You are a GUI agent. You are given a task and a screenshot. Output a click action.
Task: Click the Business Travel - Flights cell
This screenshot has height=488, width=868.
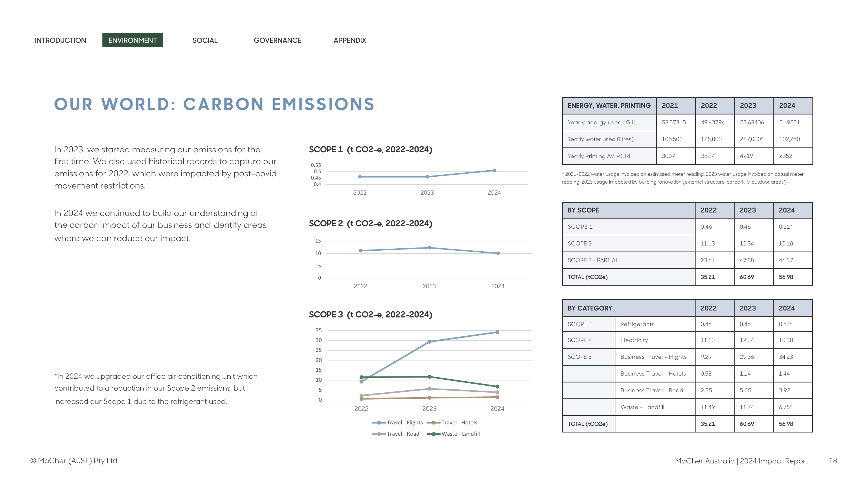coord(655,357)
